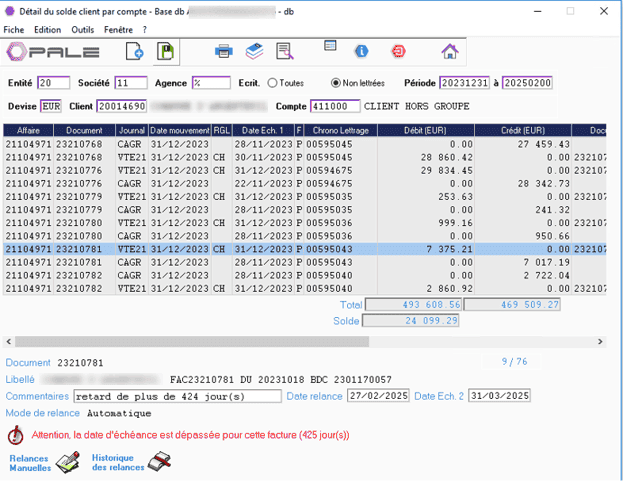Click the new document icon in toolbar
The width and height of the screenshot is (623, 490).
coord(134,52)
